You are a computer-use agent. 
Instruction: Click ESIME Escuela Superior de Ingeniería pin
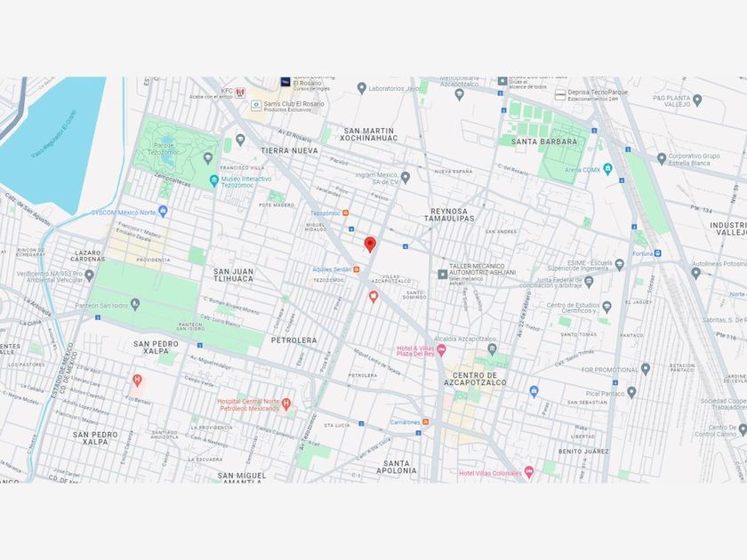coord(619,264)
